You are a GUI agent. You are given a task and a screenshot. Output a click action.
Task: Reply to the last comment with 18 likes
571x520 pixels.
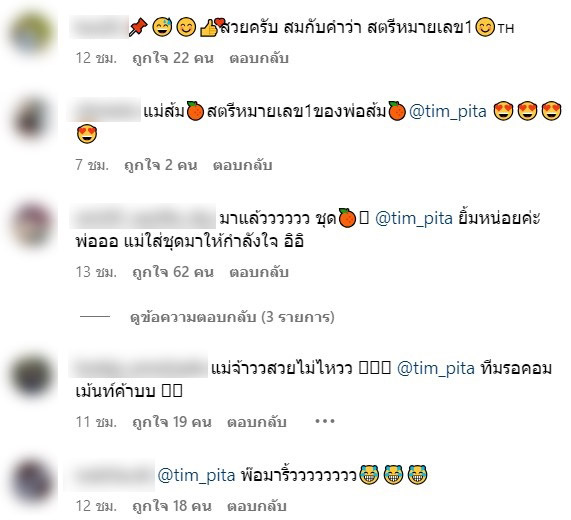tap(257, 506)
